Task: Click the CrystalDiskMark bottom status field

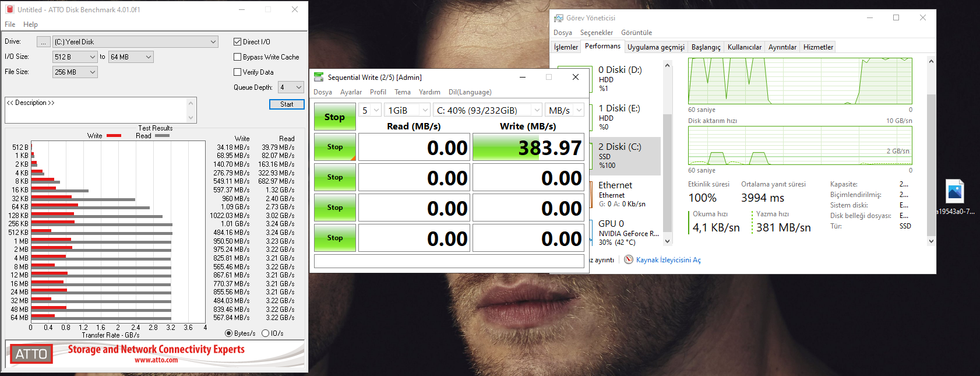Action: [x=449, y=261]
